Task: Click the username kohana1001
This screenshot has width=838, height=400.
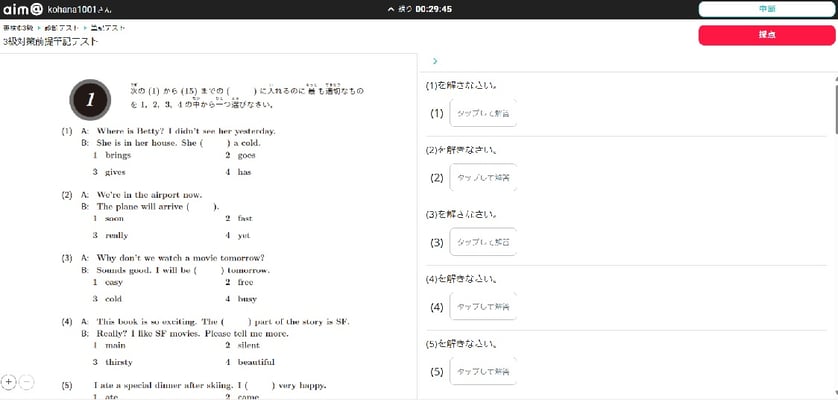Action: pos(71,10)
